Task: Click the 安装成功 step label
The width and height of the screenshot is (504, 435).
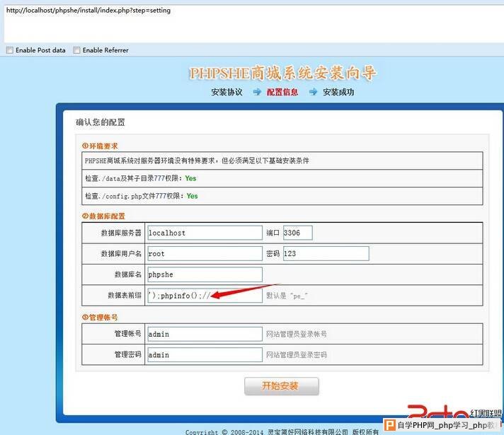Action: [x=338, y=92]
